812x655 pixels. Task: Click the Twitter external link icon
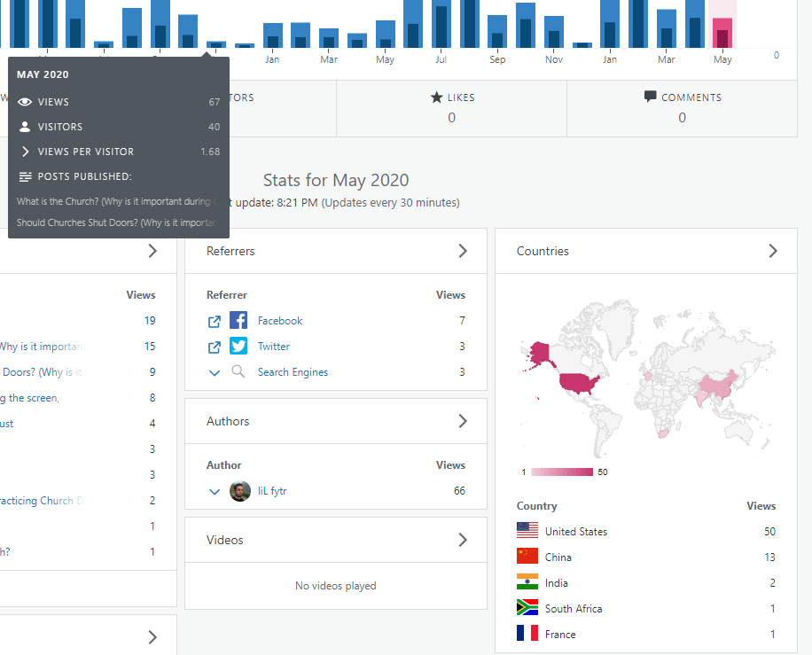click(x=214, y=347)
